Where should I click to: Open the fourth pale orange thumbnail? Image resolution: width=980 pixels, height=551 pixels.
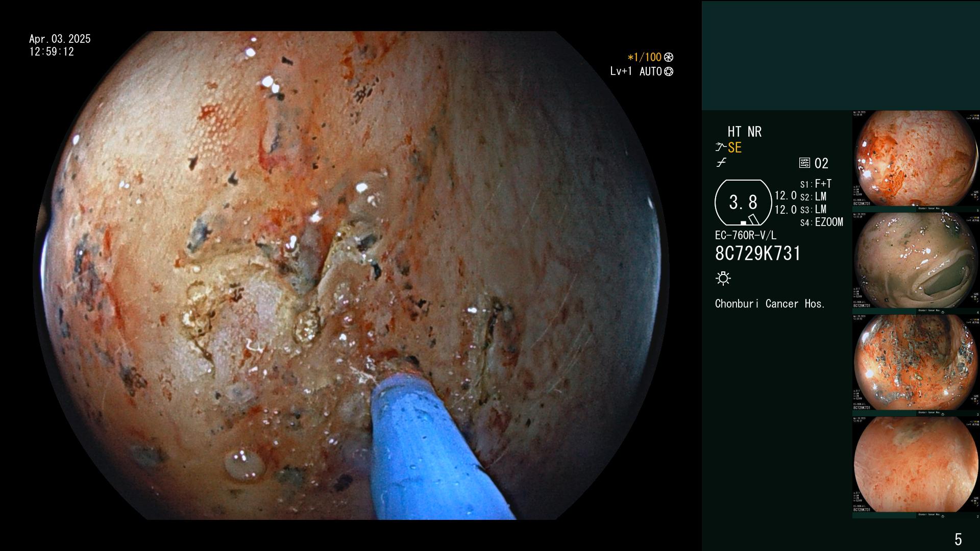click(915, 465)
